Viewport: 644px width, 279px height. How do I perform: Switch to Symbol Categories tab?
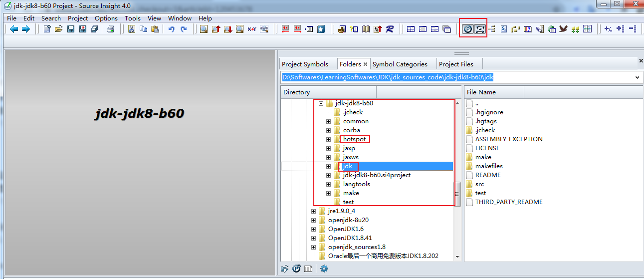pyautogui.click(x=400, y=64)
